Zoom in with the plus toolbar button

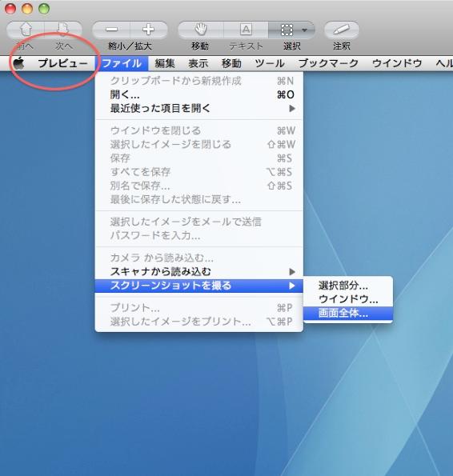point(149,30)
